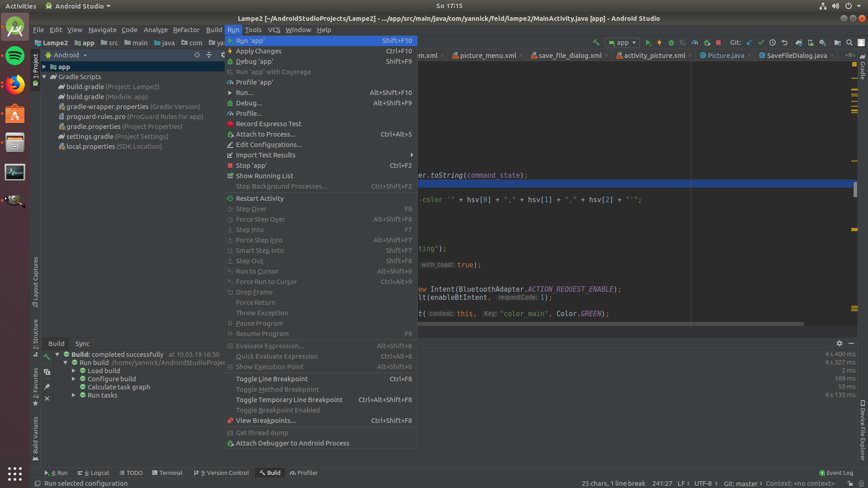Open Git history clock icon
The width and height of the screenshot is (868, 488).
click(x=773, y=43)
